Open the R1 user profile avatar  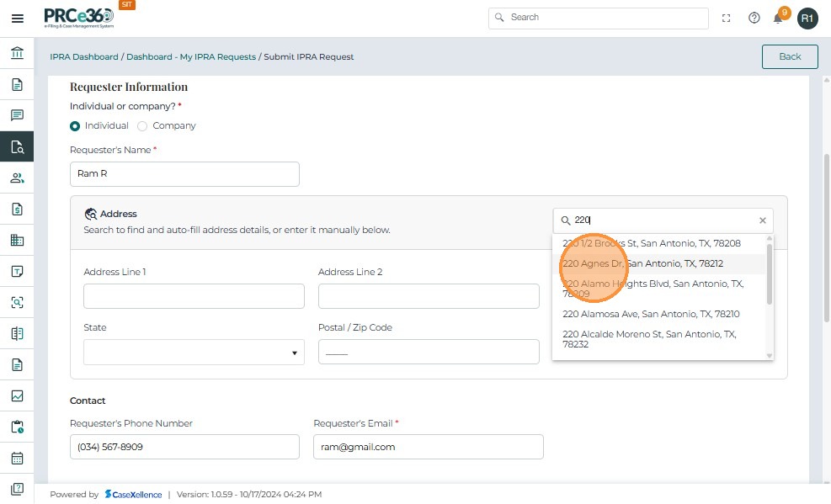[x=807, y=18]
